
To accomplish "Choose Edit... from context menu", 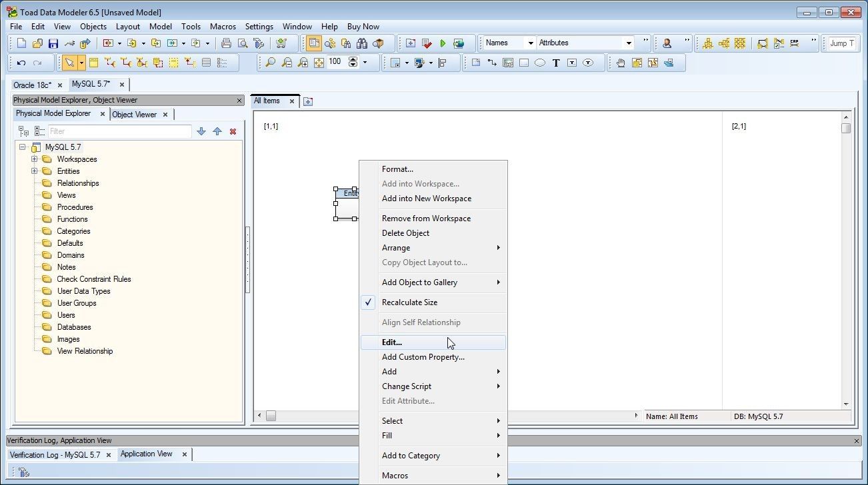I will click(x=433, y=342).
